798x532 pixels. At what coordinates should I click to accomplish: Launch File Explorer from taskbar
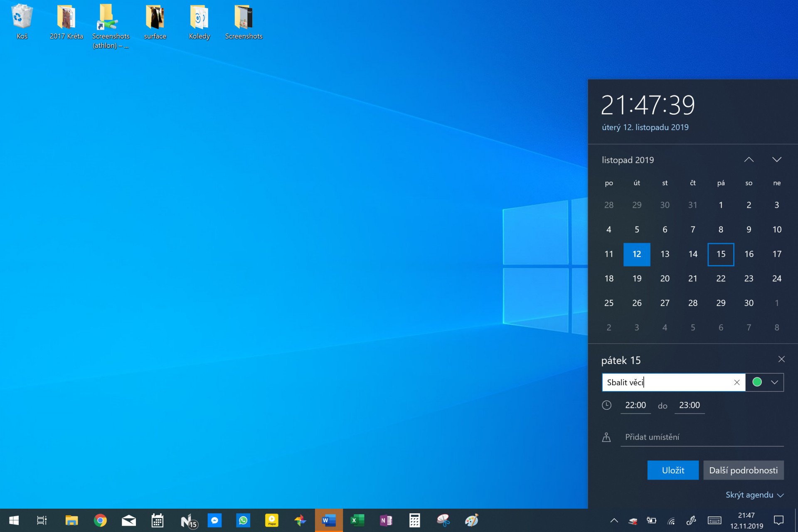click(71, 520)
